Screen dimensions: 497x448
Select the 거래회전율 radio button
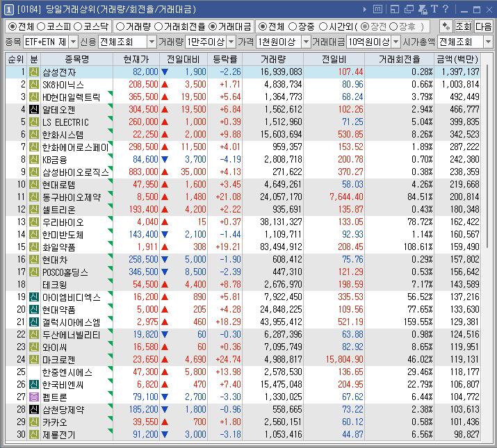158,26
